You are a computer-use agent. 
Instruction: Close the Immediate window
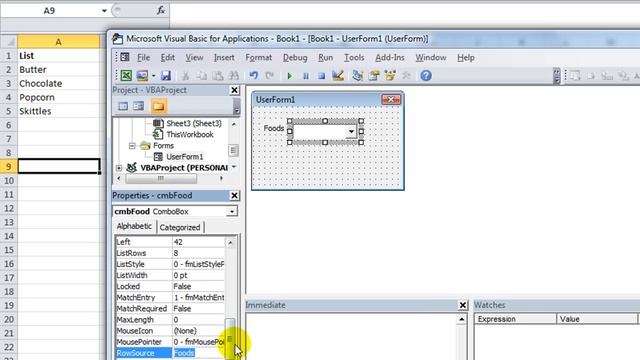coord(462,305)
